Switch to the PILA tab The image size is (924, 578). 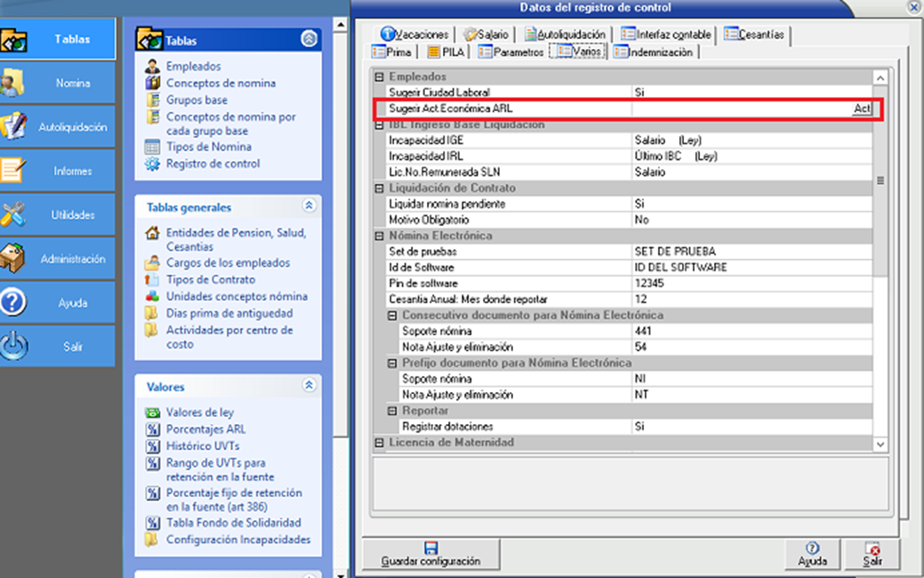[x=446, y=52]
